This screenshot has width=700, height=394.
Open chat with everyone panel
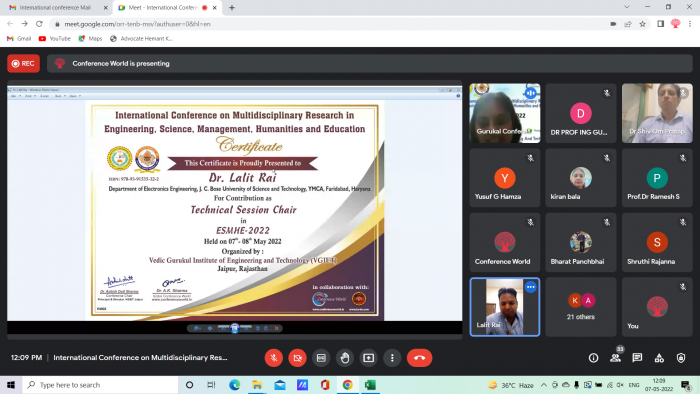point(637,358)
